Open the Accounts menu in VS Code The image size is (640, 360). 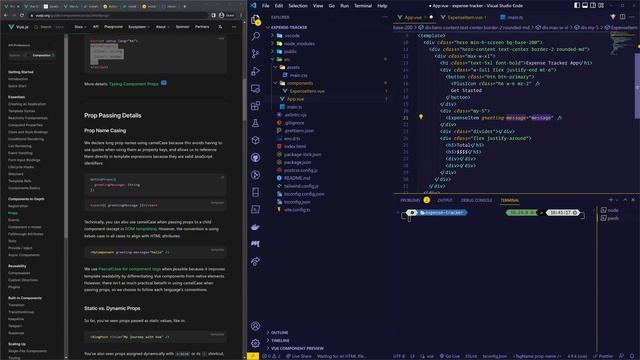point(256,326)
